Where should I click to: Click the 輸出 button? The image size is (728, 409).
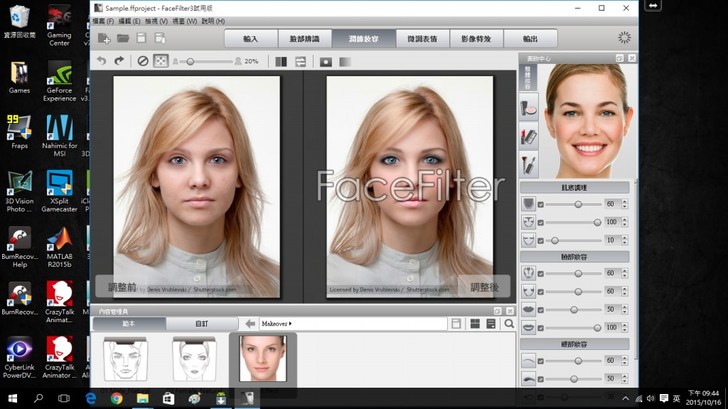pyautogui.click(x=530, y=38)
